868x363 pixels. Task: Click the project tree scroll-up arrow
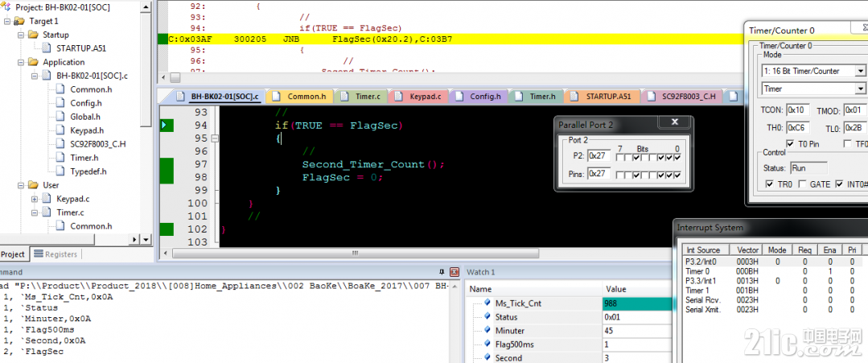click(146, 7)
